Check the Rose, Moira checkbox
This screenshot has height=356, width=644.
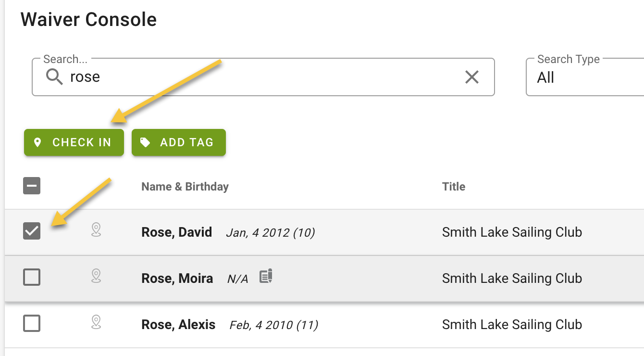(x=32, y=277)
